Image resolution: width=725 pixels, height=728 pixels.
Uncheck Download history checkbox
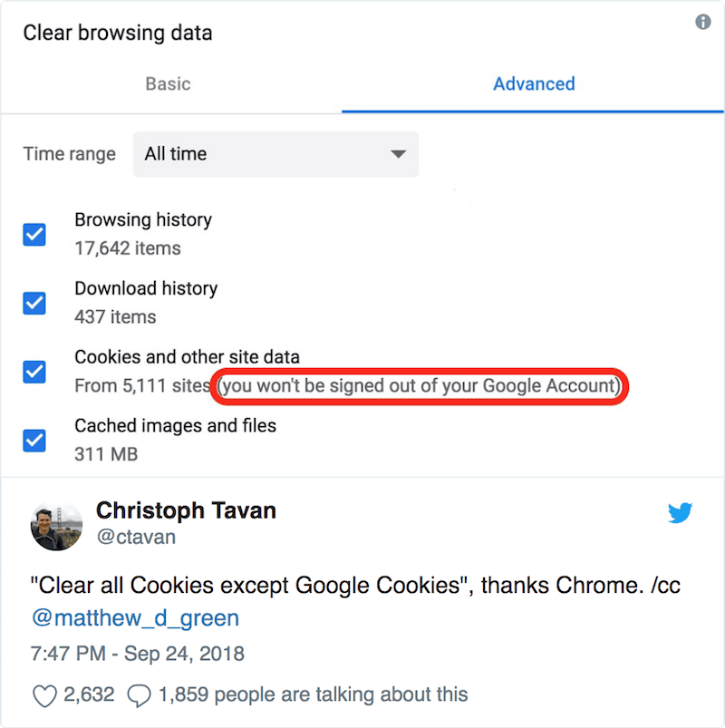tap(34, 303)
